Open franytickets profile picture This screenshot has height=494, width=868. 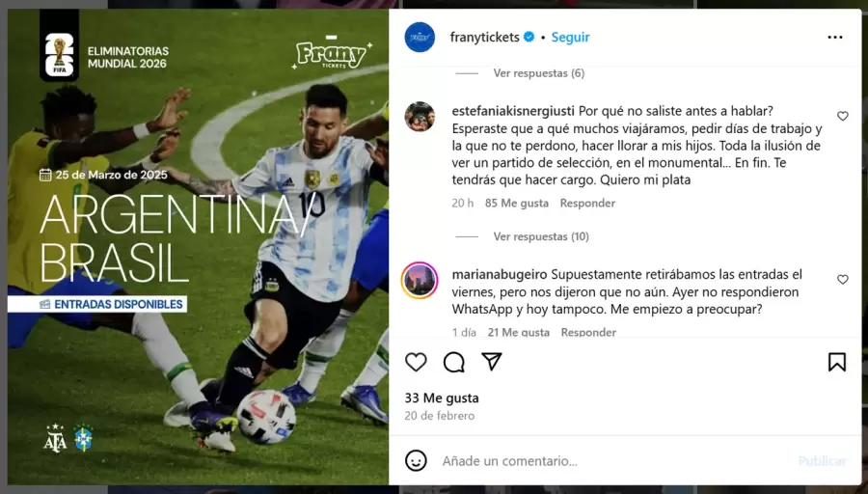(x=420, y=37)
